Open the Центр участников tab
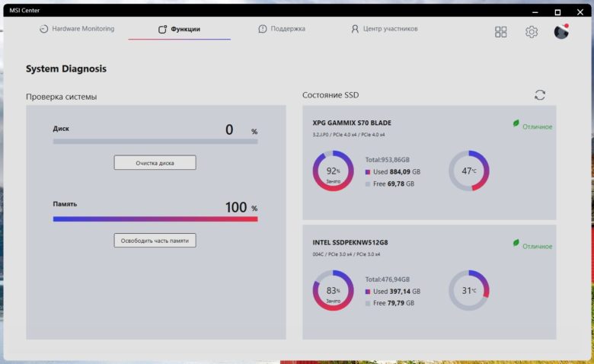The height and width of the screenshot is (364, 594). click(384, 29)
